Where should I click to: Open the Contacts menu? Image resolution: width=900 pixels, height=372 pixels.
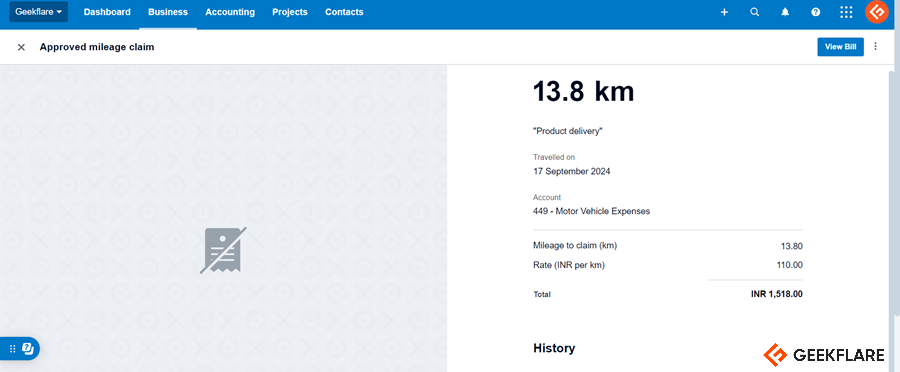coord(344,12)
